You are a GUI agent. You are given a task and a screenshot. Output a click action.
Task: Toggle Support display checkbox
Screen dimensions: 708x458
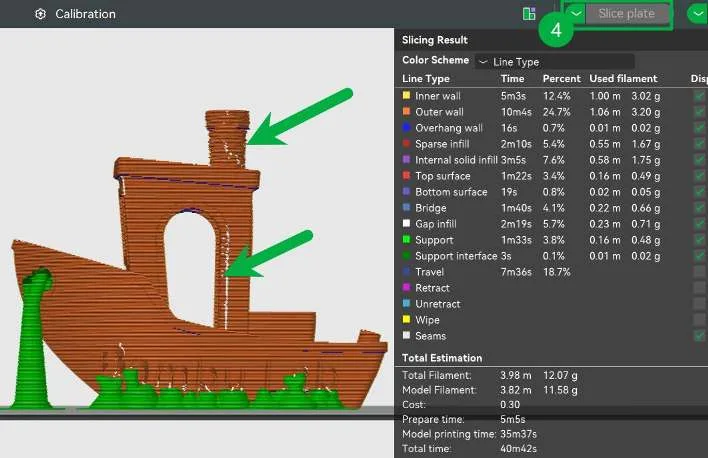tap(699, 240)
